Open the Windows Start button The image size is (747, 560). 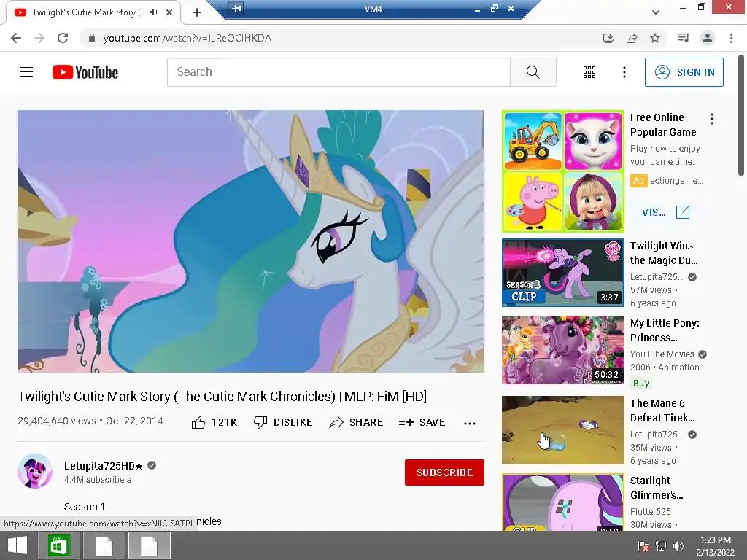click(18, 545)
